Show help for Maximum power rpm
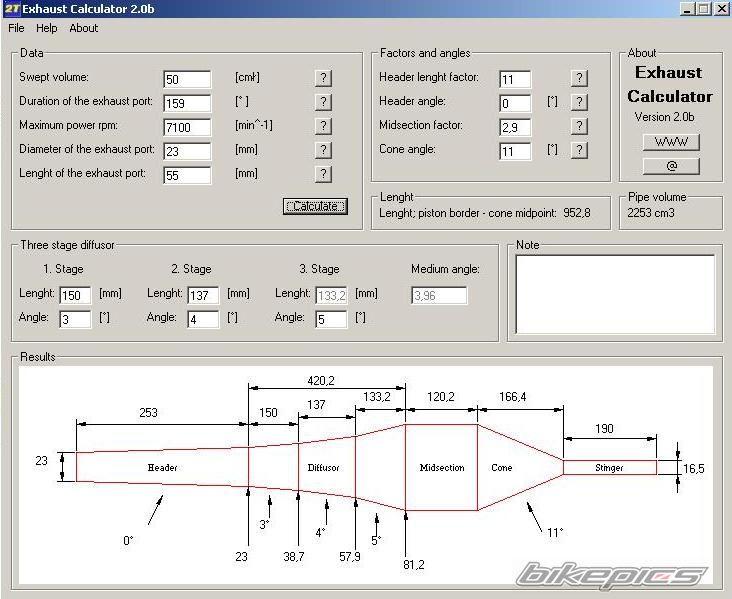The width and height of the screenshot is (732, 599). coord(323,126)
